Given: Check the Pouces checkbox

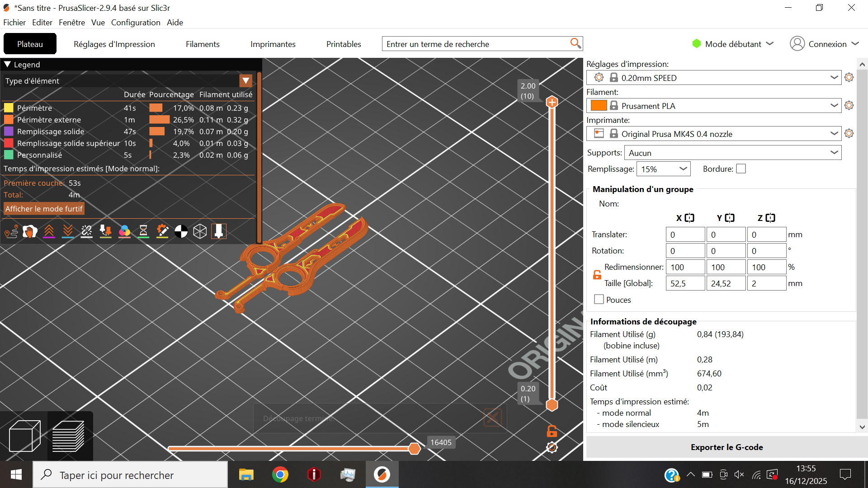Looking at the screenshot, I should coord(599,300).
